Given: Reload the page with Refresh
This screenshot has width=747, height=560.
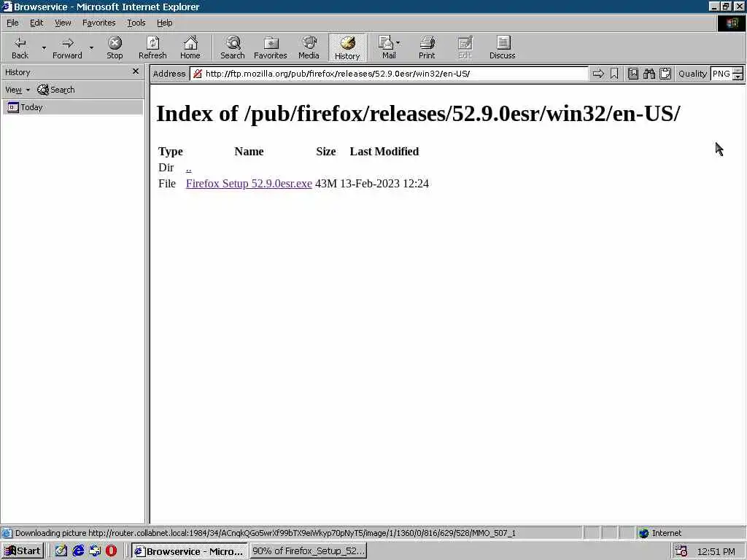Looking at the screenshot, I should pyautogui.click(x=152, y=47).
